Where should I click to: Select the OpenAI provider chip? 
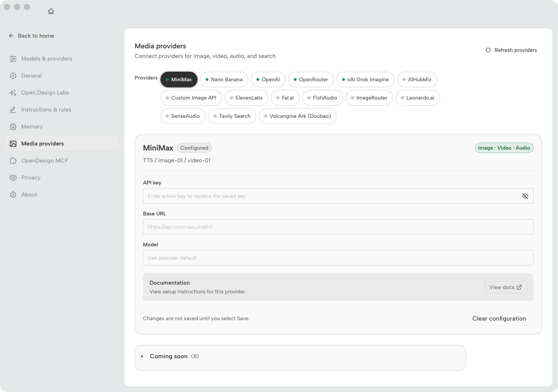coord(268,79)
